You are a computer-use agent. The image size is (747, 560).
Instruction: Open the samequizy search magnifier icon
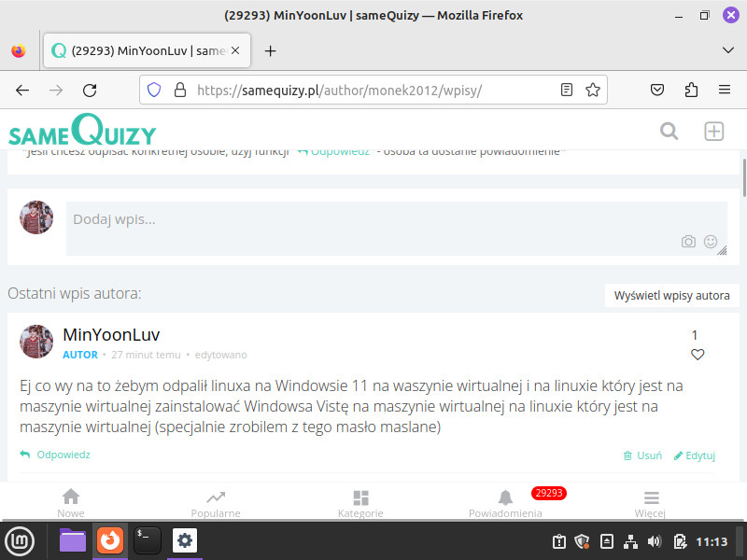coord(669,131)
